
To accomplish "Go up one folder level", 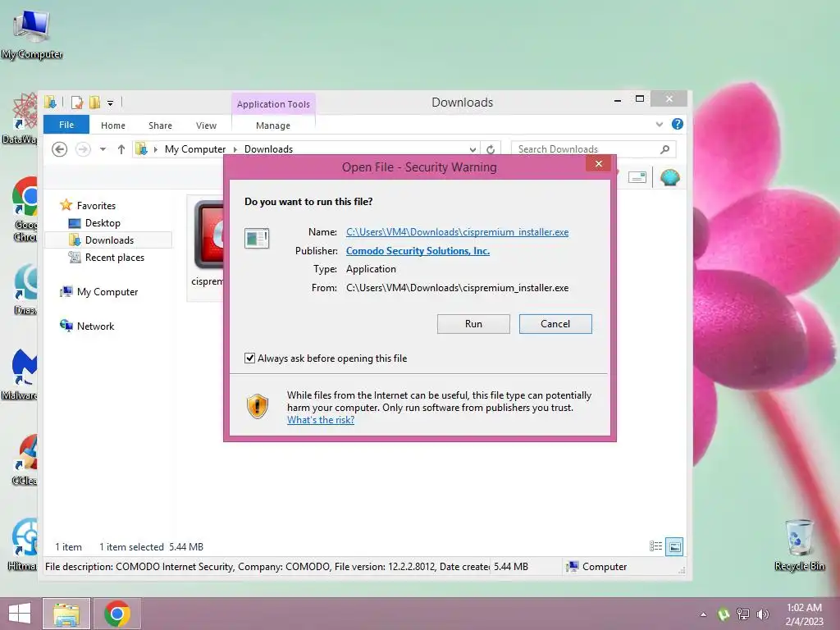I will (x=121, y=149).
